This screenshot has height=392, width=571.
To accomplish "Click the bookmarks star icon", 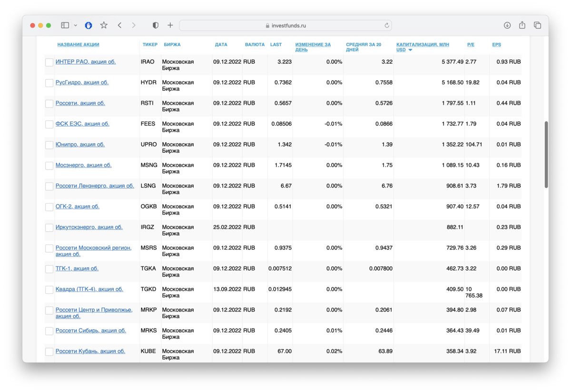I will tap(104, 25).
